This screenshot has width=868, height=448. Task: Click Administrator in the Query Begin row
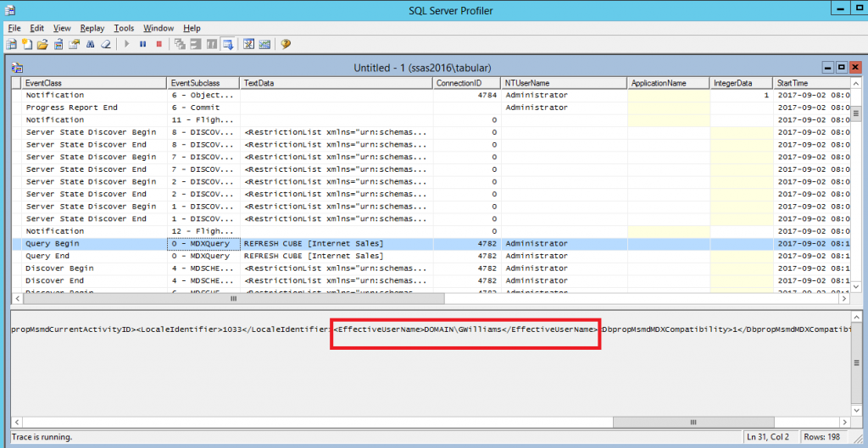tap(537, 243)
